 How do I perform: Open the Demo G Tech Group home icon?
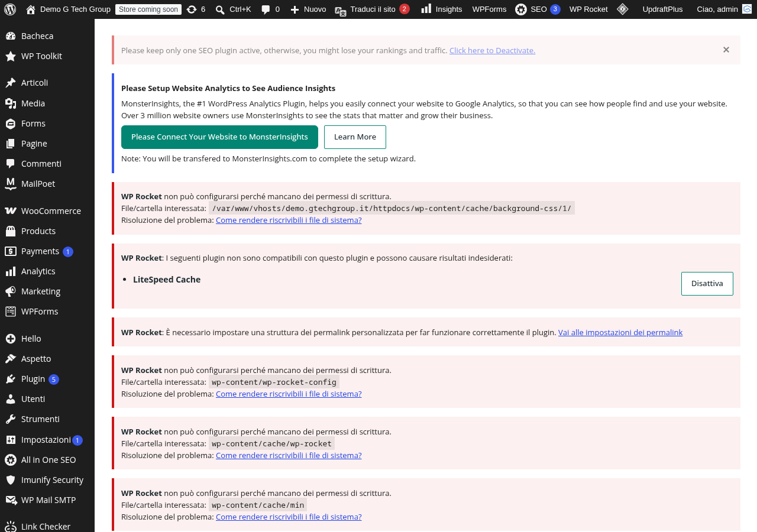tap(31, 9)
